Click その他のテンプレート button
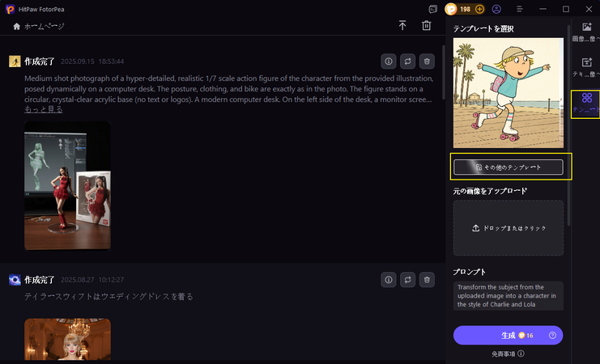The image size is (600, 364). 509,167
